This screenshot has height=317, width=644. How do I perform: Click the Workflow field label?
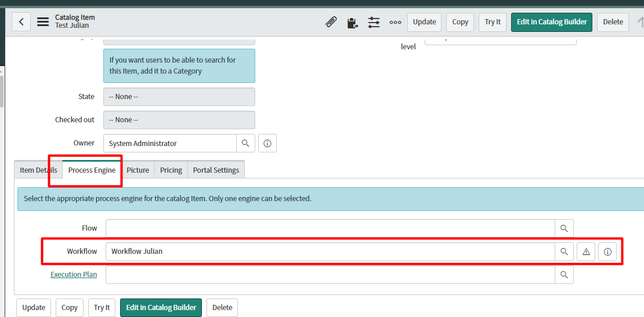82,251
